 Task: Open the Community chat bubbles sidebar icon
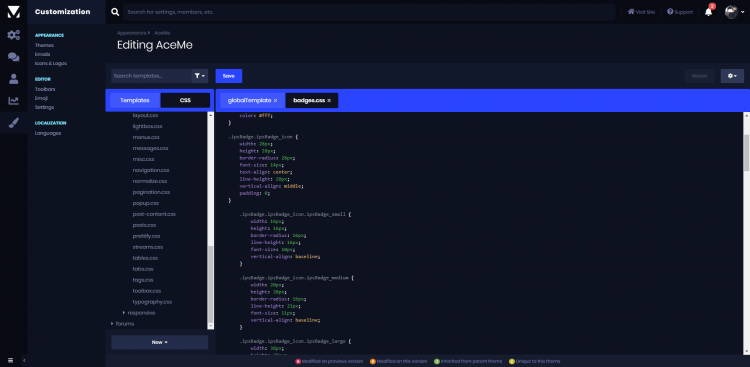[x=13, y=57]
